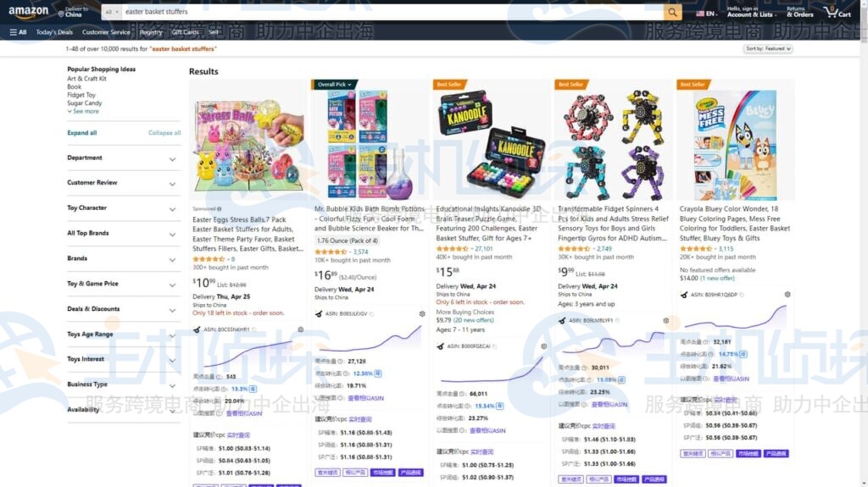Open the Kanoodle puzzle game product image
Image resolution: width=868 pixels, height=487 pixels.
pyautogui.click(x=490, y=145)
